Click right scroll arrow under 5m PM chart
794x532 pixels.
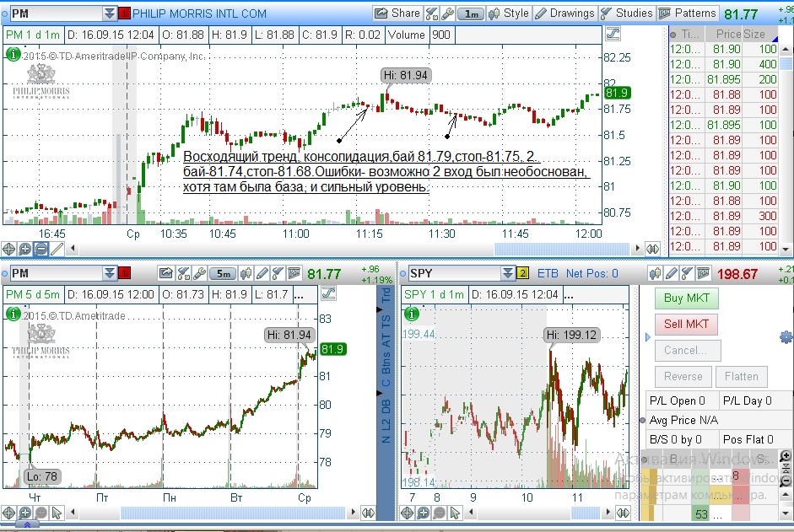(354, 513)
